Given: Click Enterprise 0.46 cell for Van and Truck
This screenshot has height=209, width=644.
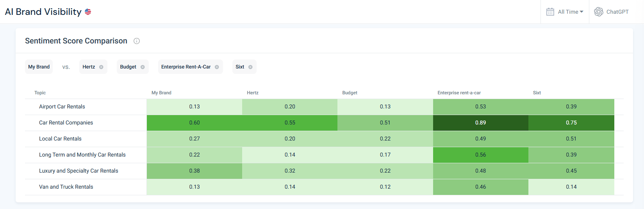Looking at the screenshot, I should [480, 187].
